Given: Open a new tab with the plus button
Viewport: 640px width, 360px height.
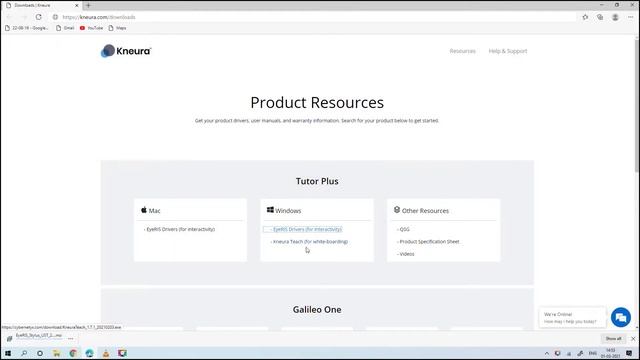Looking at the screenshot, I should (88, 5).
